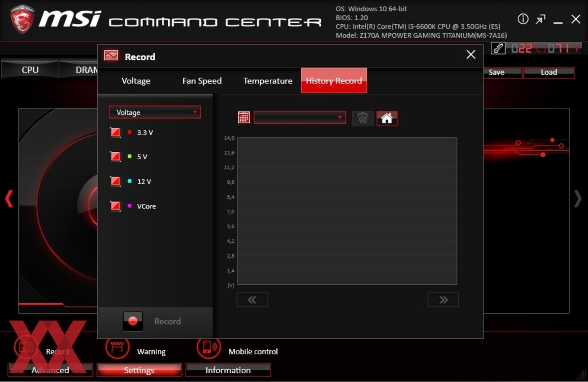Open the Warning icon at bottom
This screenshot has width=588, height=382.
click(118, 347)
